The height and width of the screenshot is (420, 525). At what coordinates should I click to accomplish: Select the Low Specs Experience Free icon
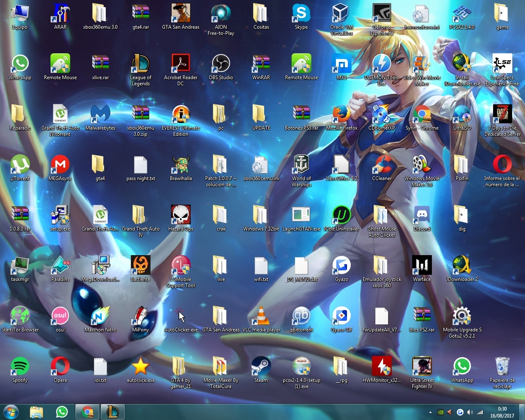(x=502, y=63)
